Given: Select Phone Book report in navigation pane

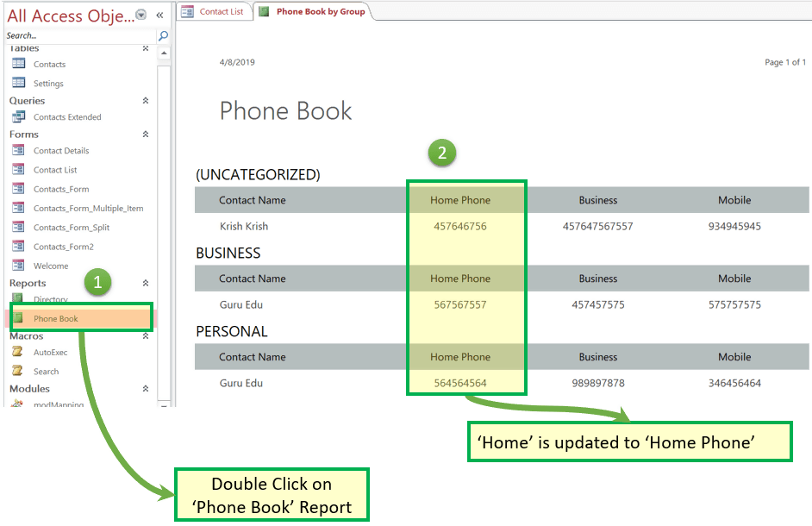Looking at the screenshot, I should tap(56, 319).
